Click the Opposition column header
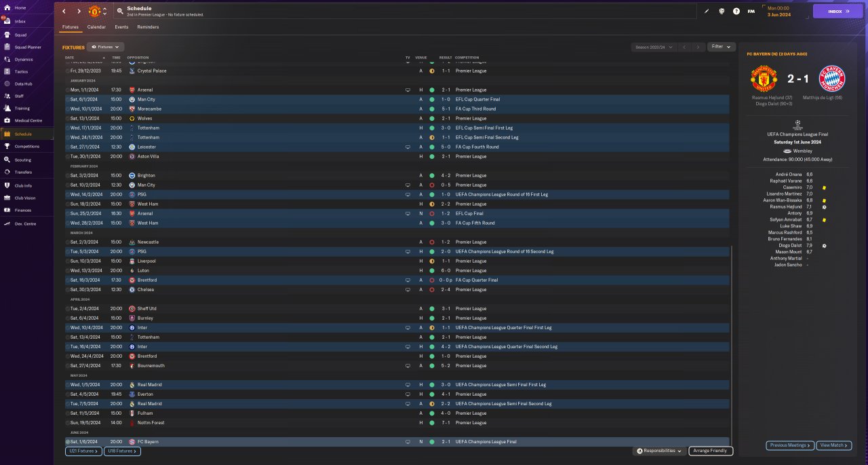This screenshot has width=868, height=465. 138,58
